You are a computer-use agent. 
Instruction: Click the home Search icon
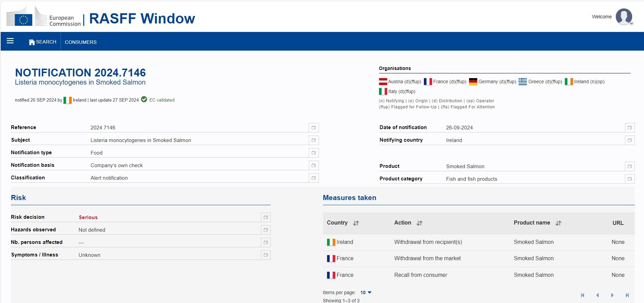point(32,42)
